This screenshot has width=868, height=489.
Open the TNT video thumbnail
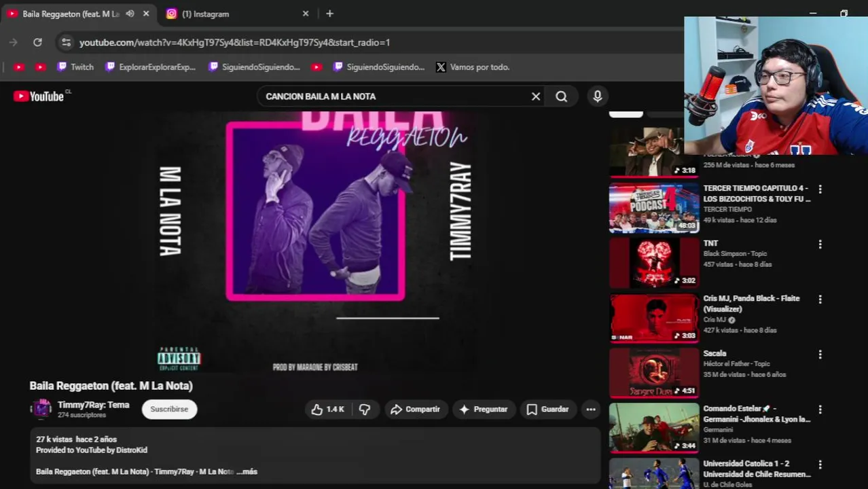(654, 263)
